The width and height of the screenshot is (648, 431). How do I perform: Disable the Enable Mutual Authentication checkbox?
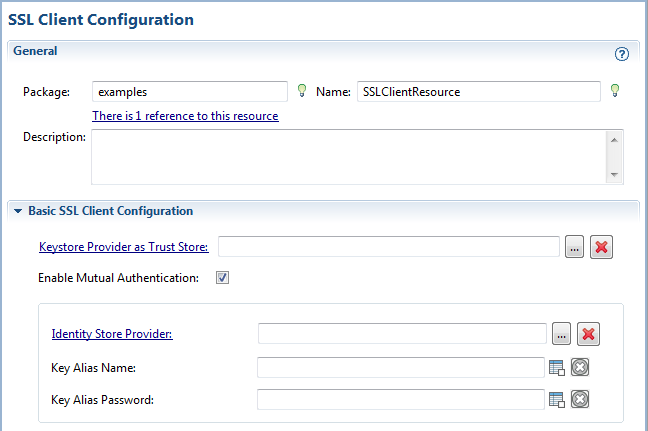[x=222, y=278]
